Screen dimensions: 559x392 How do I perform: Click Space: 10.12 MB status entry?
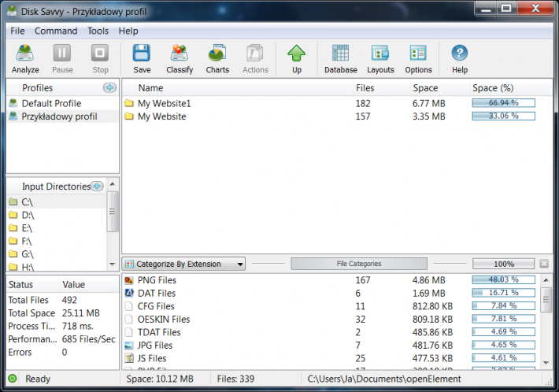pyautogui.click(x=160, y=379)
